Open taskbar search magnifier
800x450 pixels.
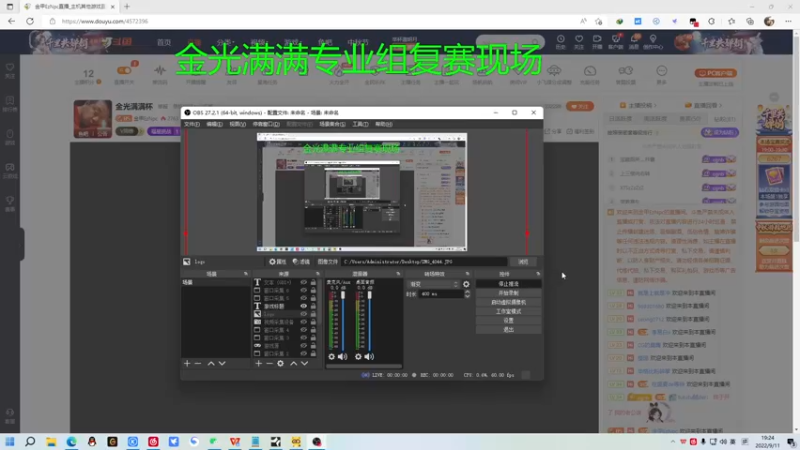pos(30,442)
